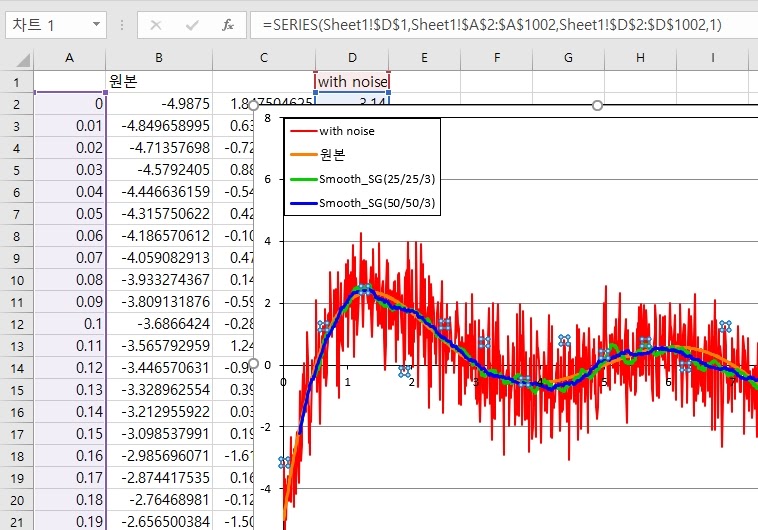758x530 pixels.
Task: Select row 5 header
Action: 16,170
